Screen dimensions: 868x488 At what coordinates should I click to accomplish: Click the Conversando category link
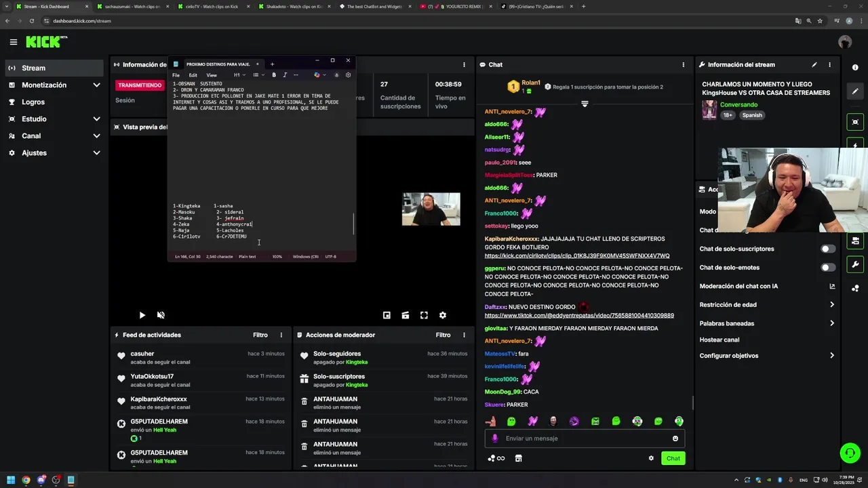click(x=738, y=105)
